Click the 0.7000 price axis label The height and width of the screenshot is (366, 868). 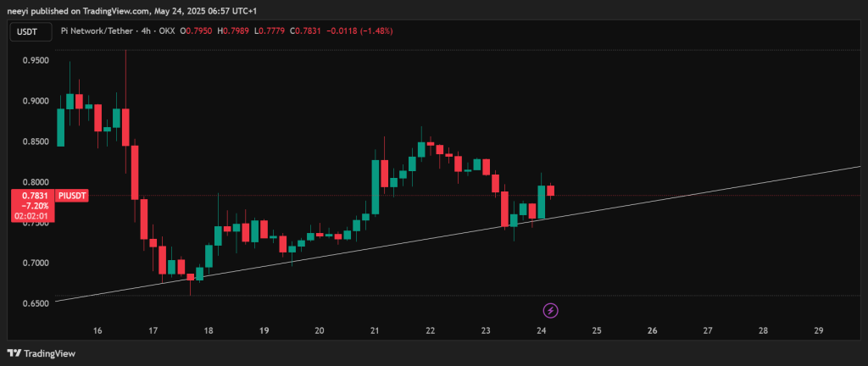pos(36,263)
